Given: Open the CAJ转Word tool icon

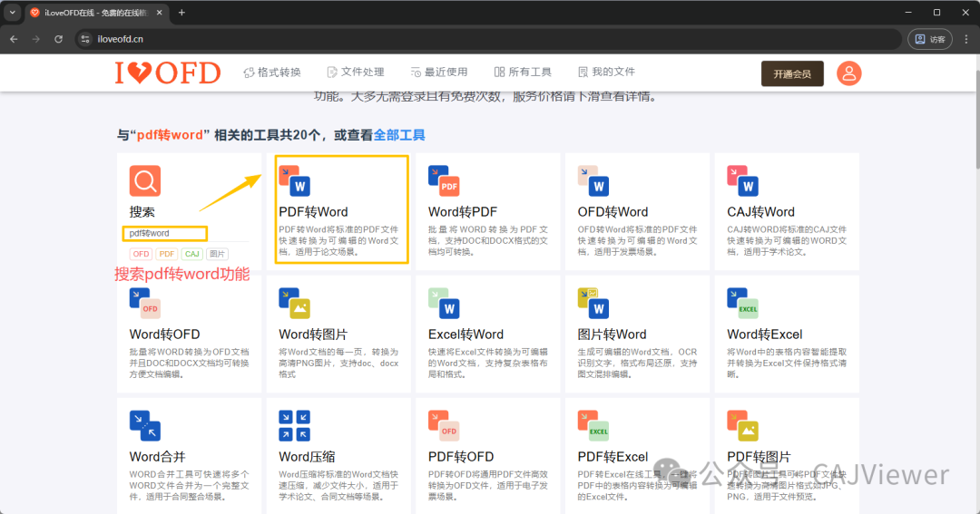Looking at the screenshot, I should 742,181.
